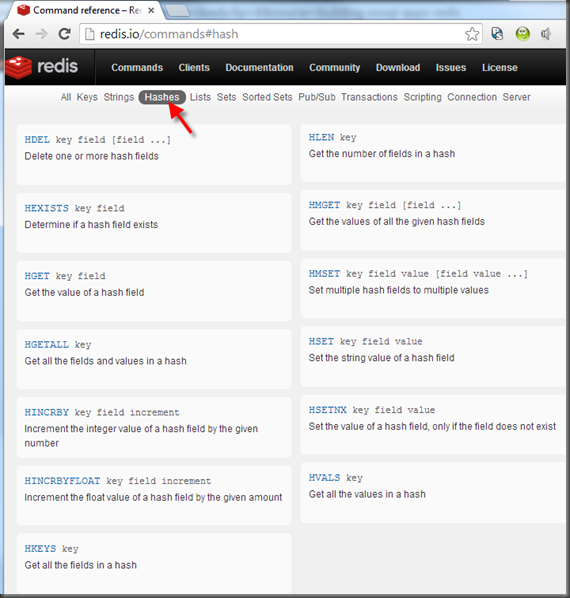Open the HEXISTS command link
The image size is (570, 598).
pos(47,208)
